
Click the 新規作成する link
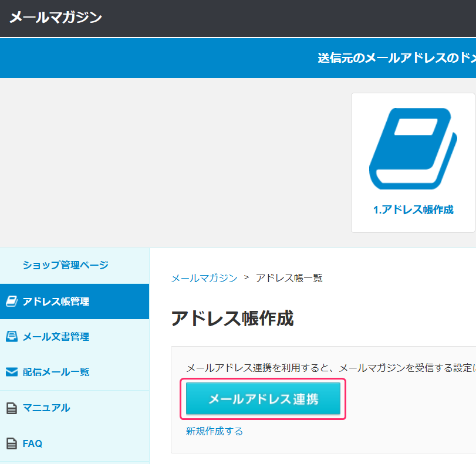point(214,431)
